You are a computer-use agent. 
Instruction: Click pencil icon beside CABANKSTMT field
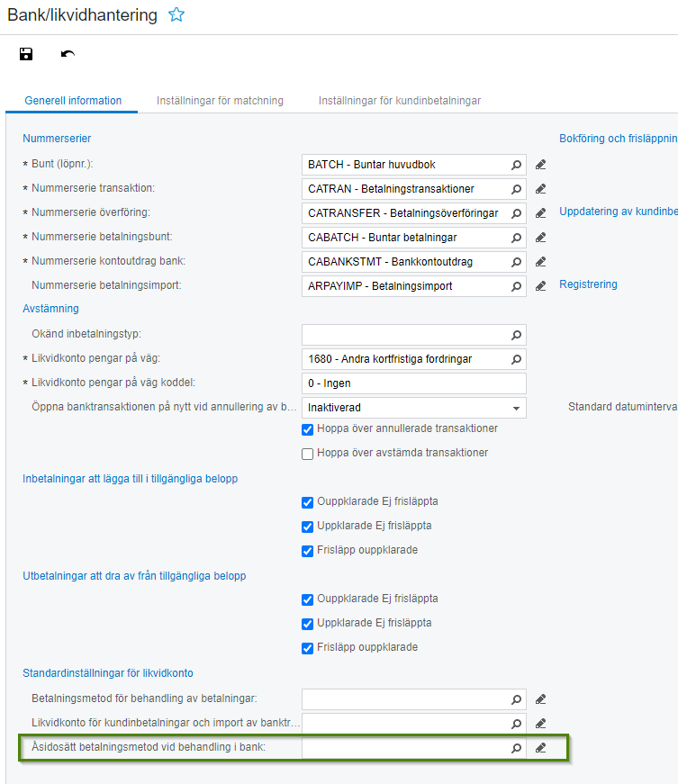pyautogui.click(x=540, y=262)
